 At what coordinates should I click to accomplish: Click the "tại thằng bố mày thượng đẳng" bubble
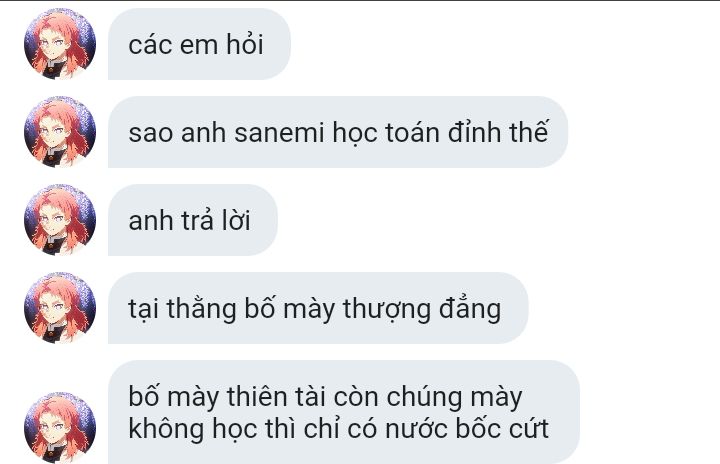pos(318,308)
